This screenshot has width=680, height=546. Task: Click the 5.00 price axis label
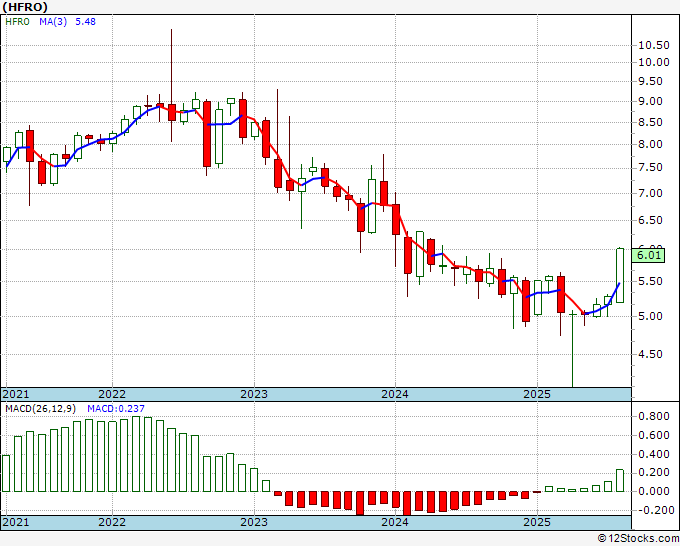651,316
